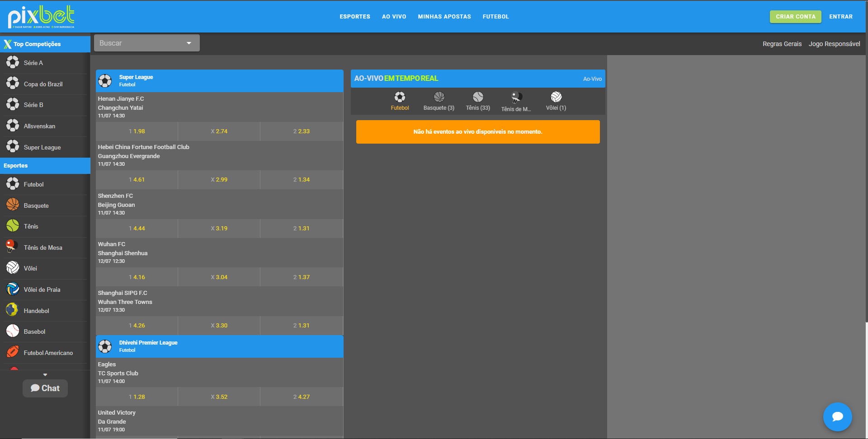The width and height of the screenshot is (868, 439).
Task: Select away odds 2.33
Action: click(x=302, y=131)
